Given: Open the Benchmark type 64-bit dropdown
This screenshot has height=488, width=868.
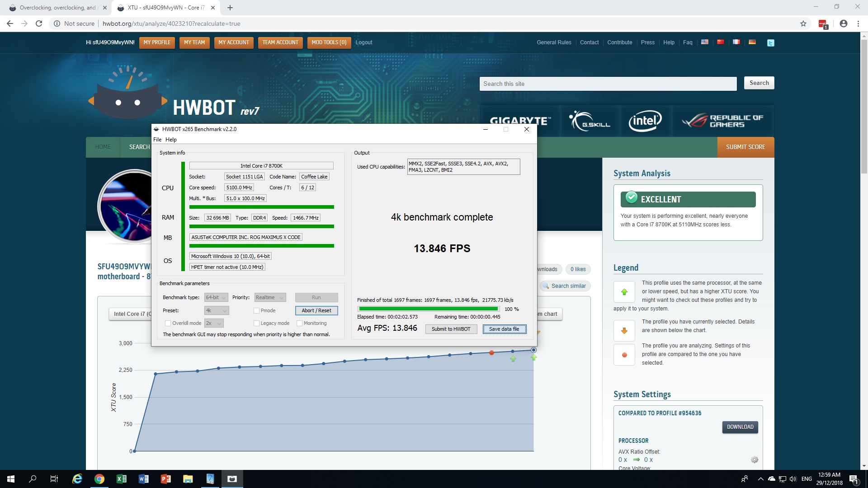Looking at the screenshot, I should point(216,297).
